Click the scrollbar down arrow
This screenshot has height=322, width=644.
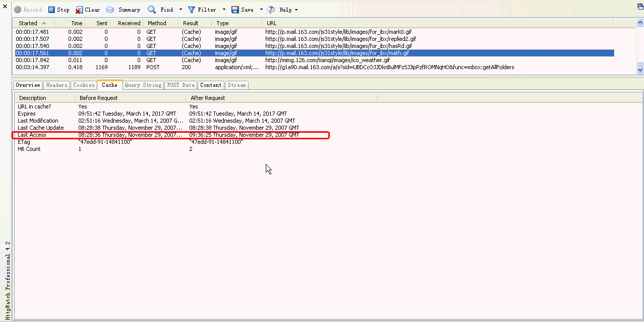(639, 71)
